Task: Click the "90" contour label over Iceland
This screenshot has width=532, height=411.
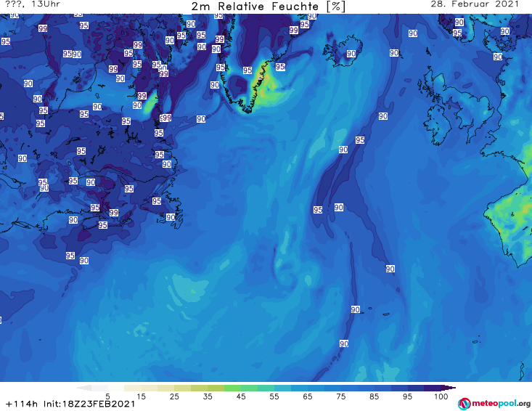Action: [351, 54]
